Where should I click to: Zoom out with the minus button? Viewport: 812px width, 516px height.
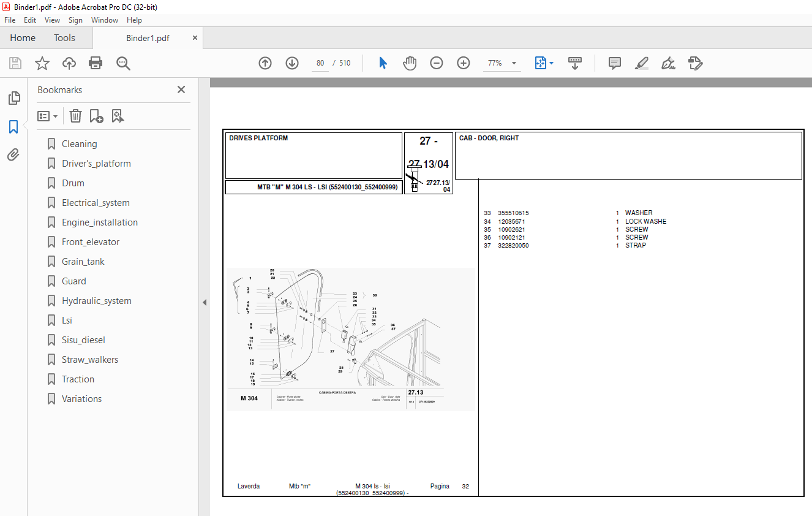coord(437,63)
